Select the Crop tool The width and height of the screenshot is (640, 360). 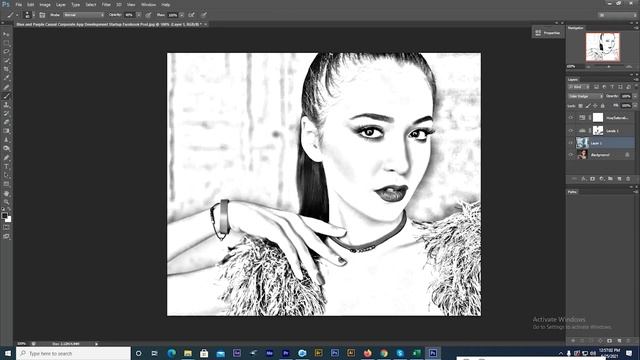[x=6, y=69]
